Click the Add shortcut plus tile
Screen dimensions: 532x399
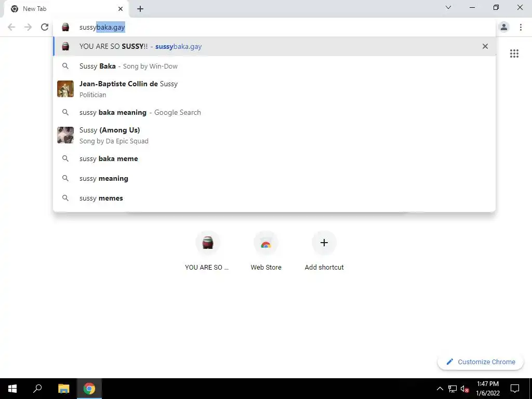tap(324, 251)
